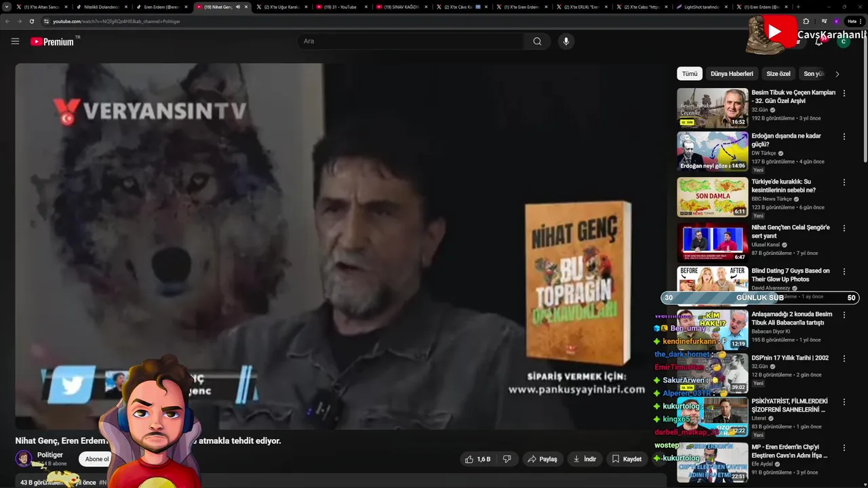Open the Politiger channel name link

point(50,455)
